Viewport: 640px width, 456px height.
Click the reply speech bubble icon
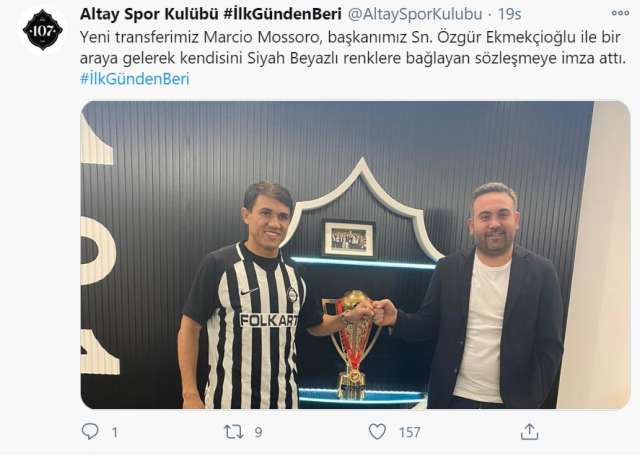[90, 432]
